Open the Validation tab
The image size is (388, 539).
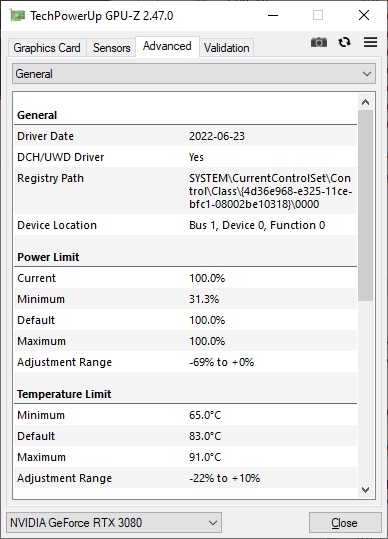coord(226,48)
